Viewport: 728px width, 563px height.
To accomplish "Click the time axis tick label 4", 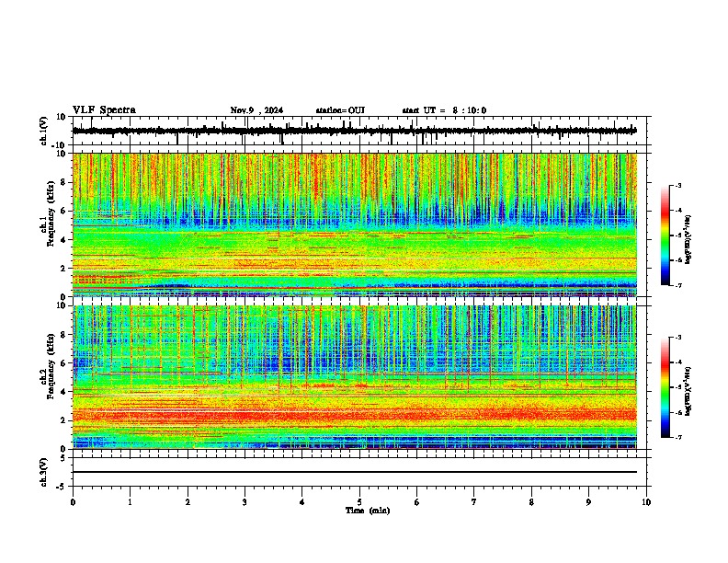I will (302, 502).
